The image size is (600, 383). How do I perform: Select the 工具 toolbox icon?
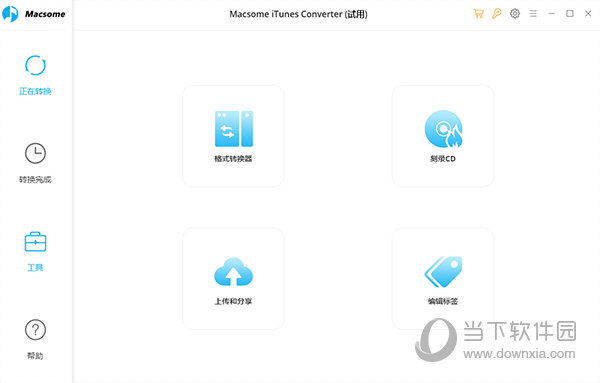35,242
